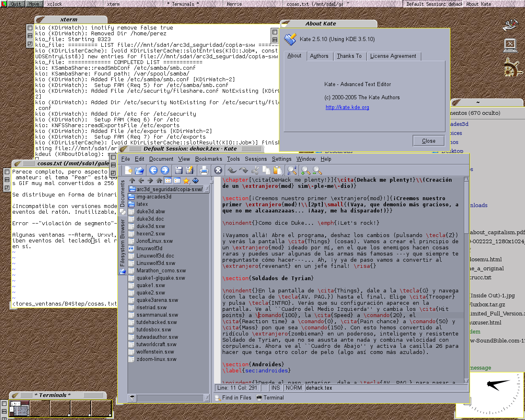Show the Documents side panel in Kate

click(x=122, y=197)
